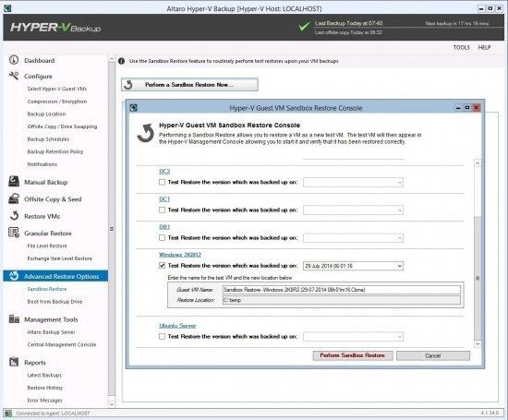Open the Ubuntu Server VM link
Viewport: 508px width, 420px height.
pos(177,326)
